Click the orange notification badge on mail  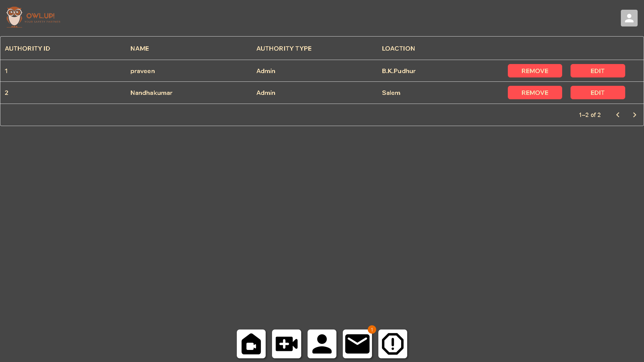[372, 329]
